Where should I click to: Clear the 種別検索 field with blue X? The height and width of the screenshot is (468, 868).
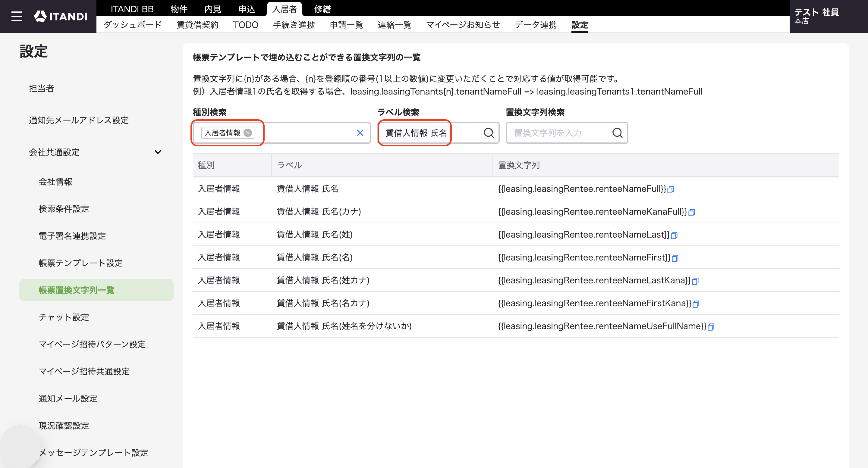pyautogui.click(x=360, y=133)
